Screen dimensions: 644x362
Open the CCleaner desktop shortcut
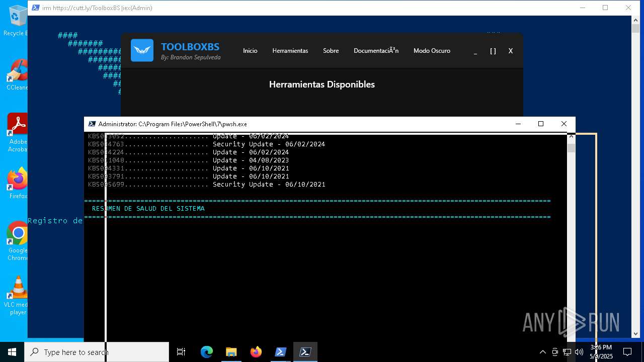pos(17,74)
